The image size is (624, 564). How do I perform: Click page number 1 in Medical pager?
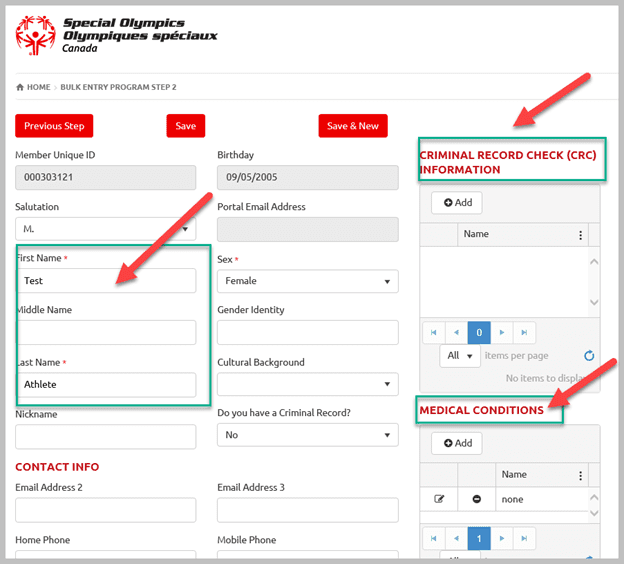click(479, 539)
